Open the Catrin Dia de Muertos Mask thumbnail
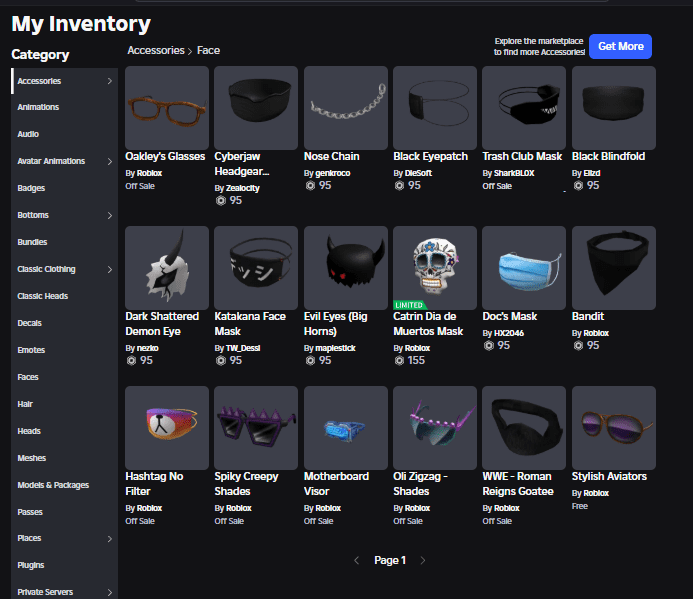Image resolution: width=693 pixels, height=599 pixels. coord(435,268)
